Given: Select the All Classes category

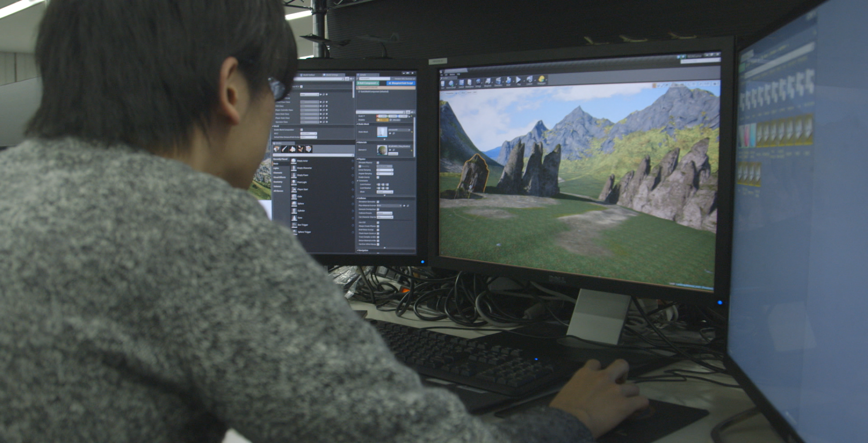Looking at the screenshot, I should pos(278,191).
